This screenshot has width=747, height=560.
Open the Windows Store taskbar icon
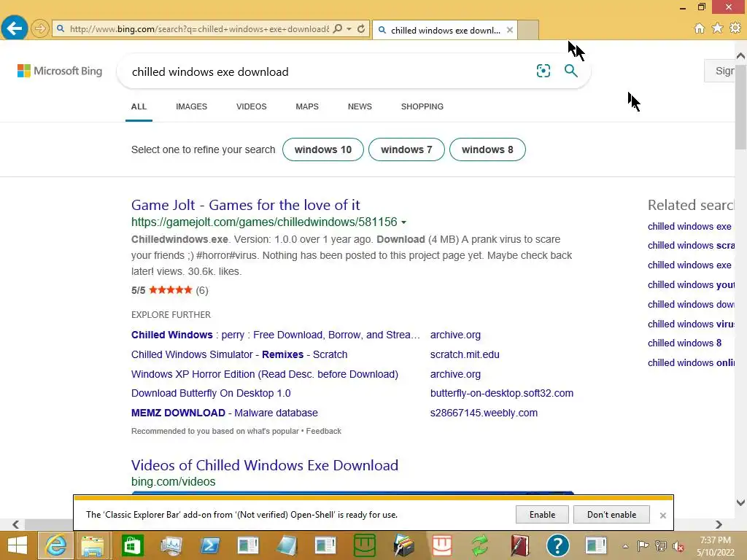point(132,545)
